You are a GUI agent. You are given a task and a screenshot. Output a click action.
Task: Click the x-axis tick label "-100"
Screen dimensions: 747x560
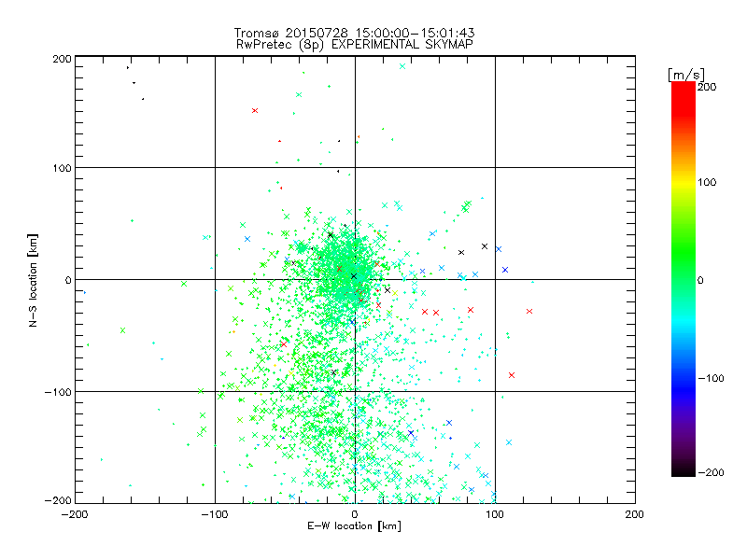[215, 514]
